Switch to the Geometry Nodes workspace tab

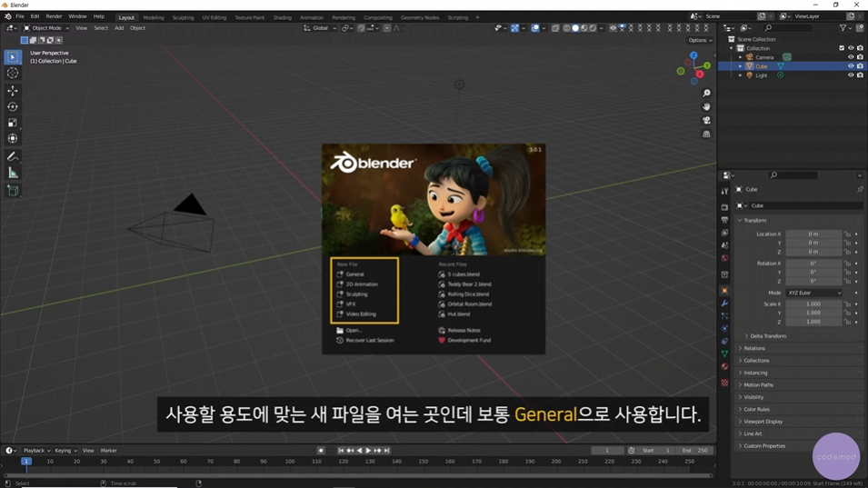tap(420, 17)
